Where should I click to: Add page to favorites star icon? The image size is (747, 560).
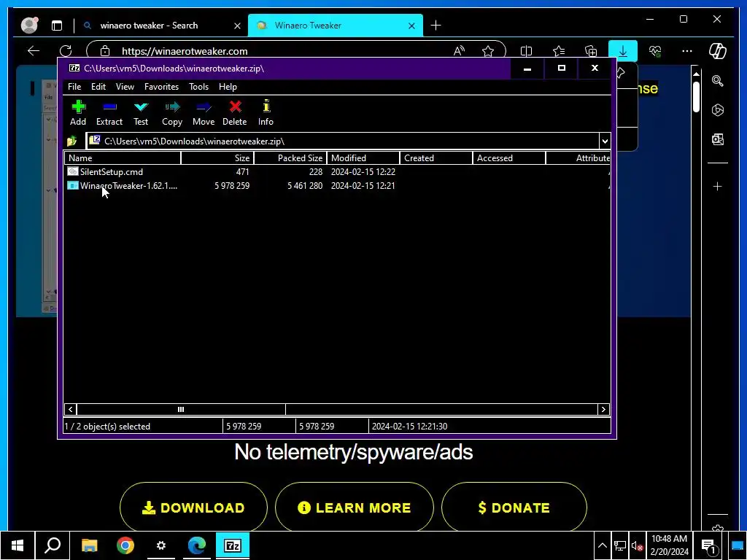click(488, 51)
